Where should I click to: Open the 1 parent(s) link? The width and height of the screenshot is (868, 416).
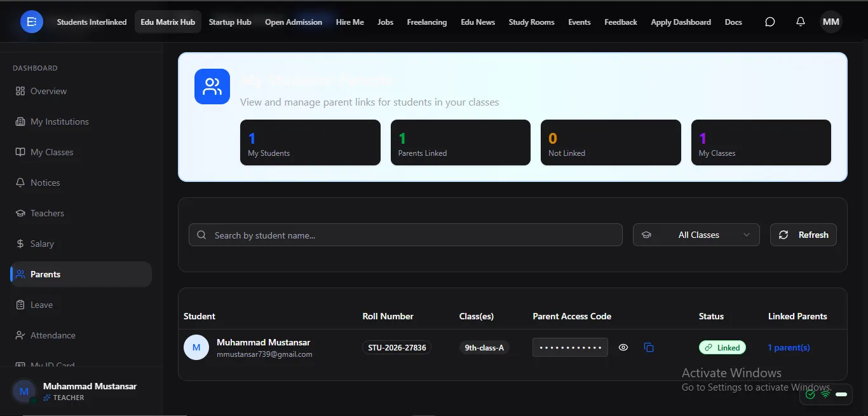click(x=789, y=347)
